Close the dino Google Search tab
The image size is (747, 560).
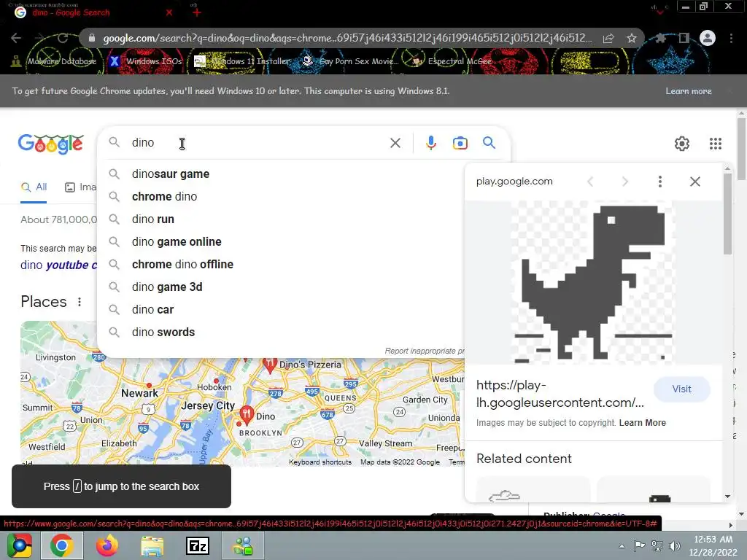pos(169,12)
